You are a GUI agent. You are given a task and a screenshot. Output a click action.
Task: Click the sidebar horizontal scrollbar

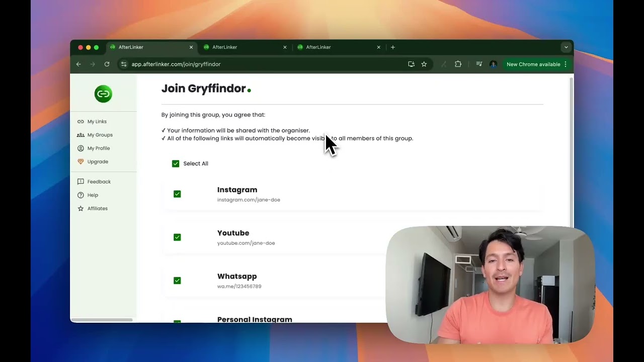pyautogui.click(x=102, y=320)
